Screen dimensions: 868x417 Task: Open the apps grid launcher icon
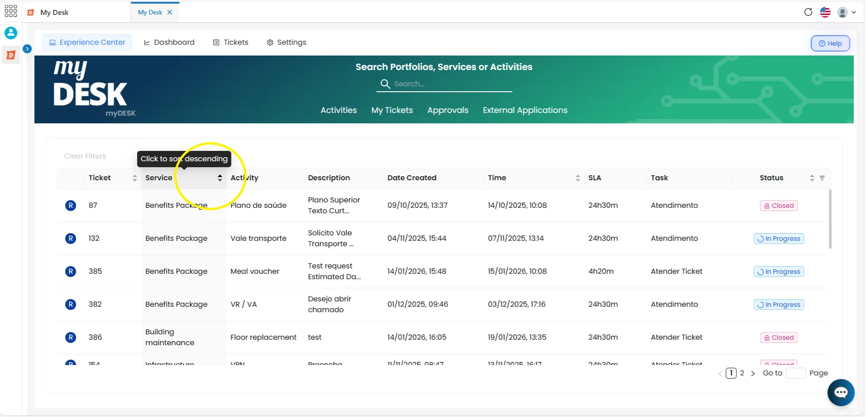pos(11,11)
